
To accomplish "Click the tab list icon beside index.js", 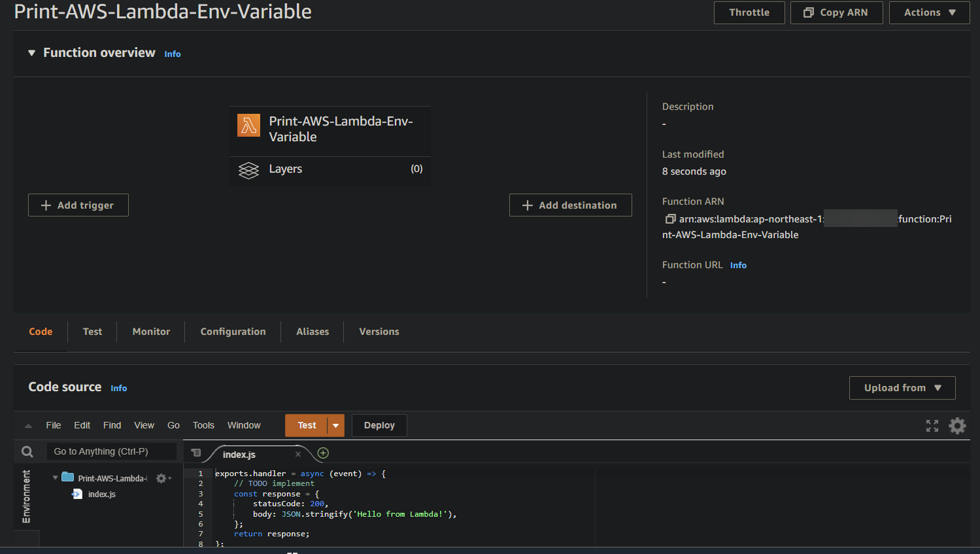I will [x=195, y=453].
